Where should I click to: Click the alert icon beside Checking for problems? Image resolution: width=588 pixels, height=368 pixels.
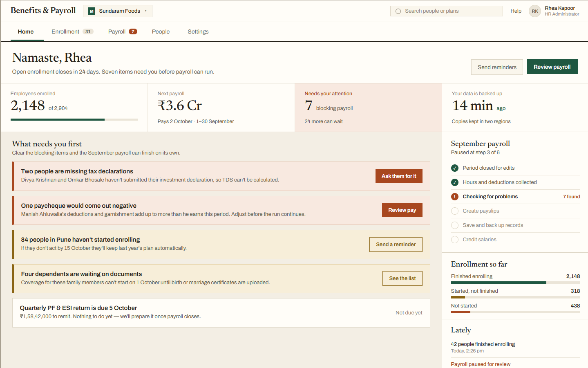coord(455,197)
